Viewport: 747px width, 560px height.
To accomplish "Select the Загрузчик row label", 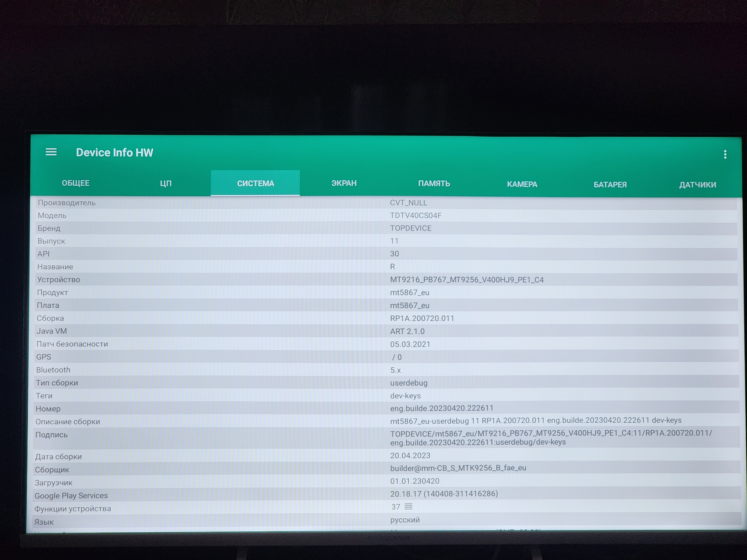I will point(53,483).
